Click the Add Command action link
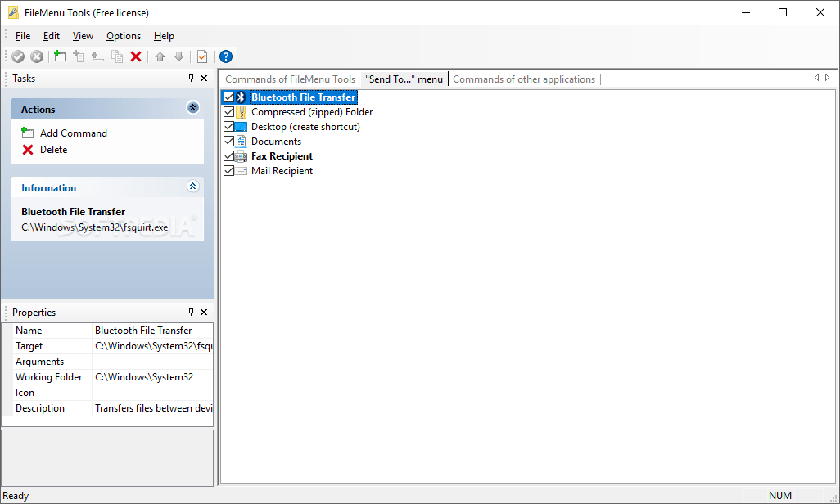Viewport: 840px width, 504px height. click(x=74, y=133)
